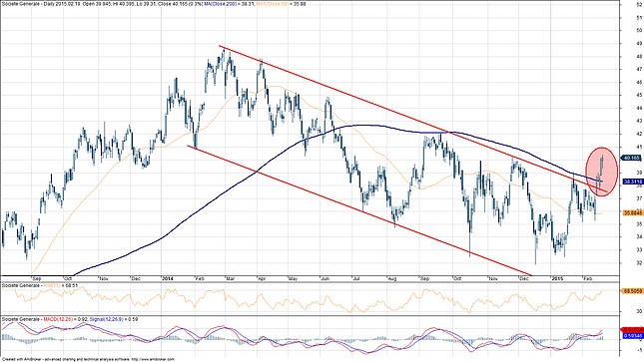
Task: Click the May label on the time axis
Action: (x=293, y=279)
